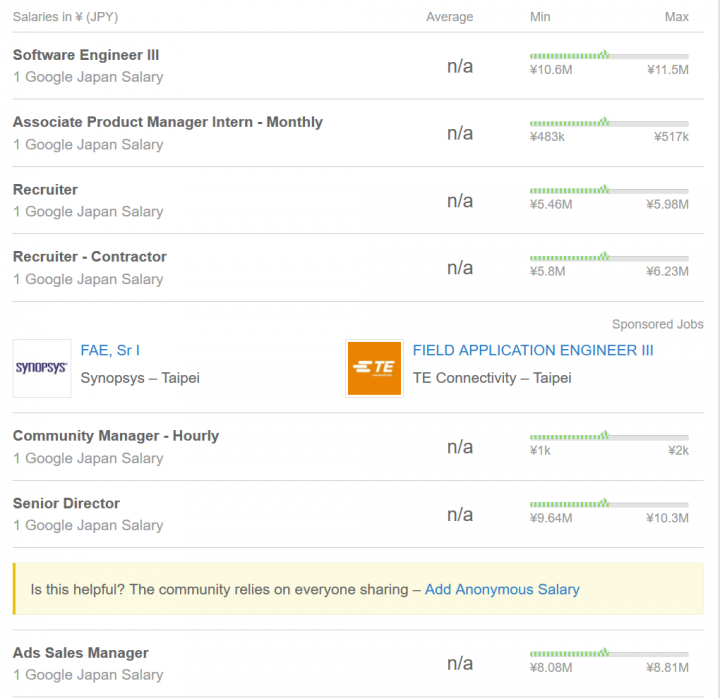Click the Average column header

point(450,17)
